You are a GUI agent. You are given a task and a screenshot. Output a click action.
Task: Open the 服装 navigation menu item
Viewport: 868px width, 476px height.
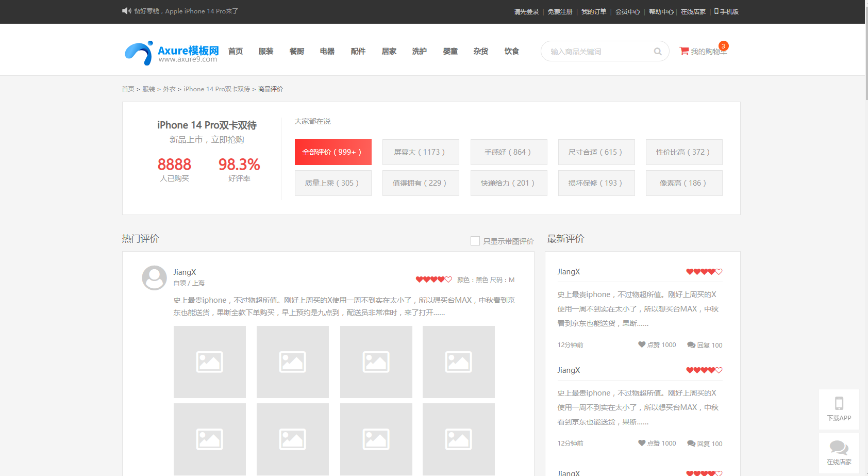pos(266,51)
